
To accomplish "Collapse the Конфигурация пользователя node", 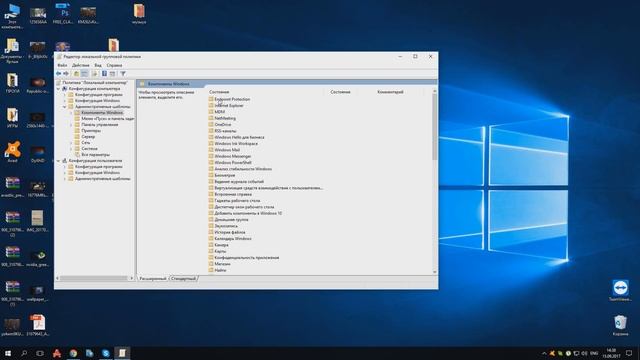I will 58,161.
